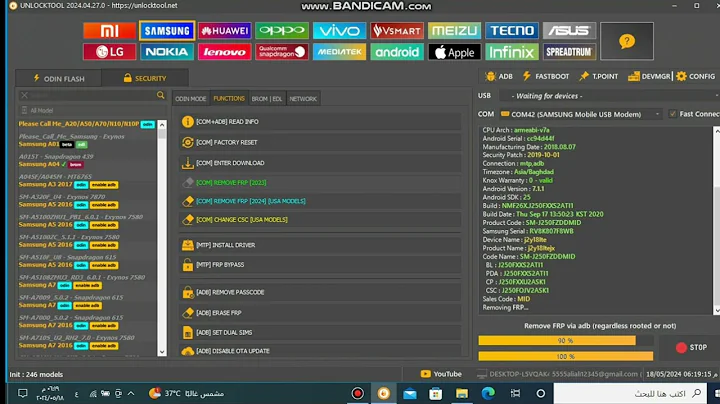Run [MTP] FRP BYPASS
Viewport: 720px width, 404px height.
point(321,265)
